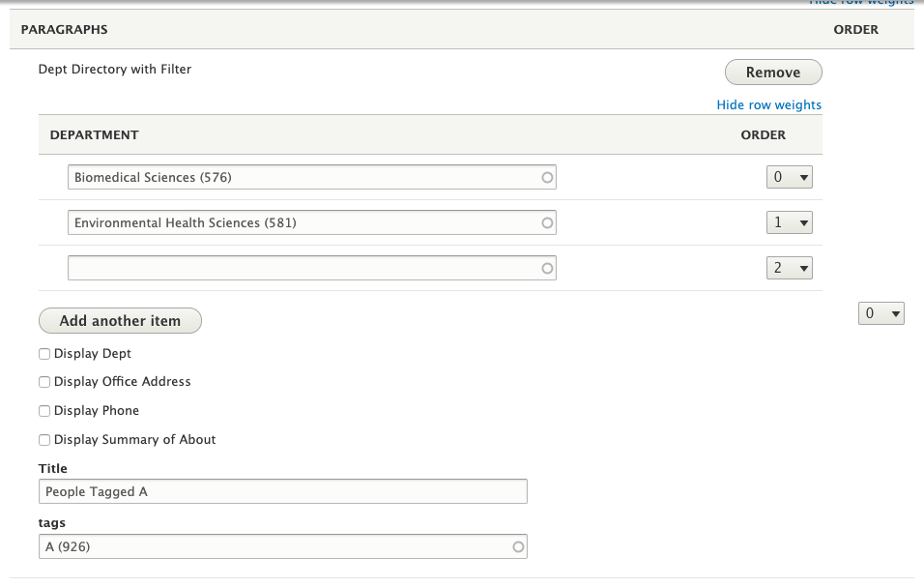Viewport: 924px width, 587px height.
Task: Click into the empty department field
Action: 300,269
